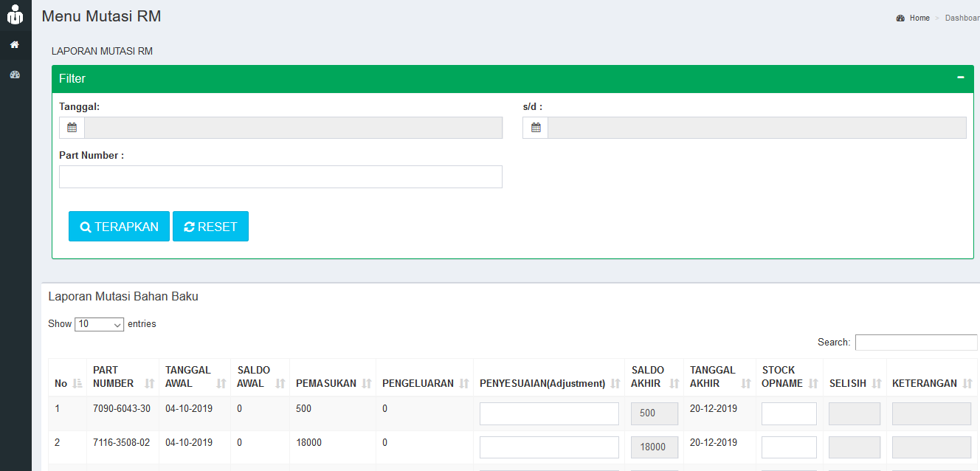Go to Home in the breadcrumb
This screenshot has width=980, height=471.
[x=919, y=18]
